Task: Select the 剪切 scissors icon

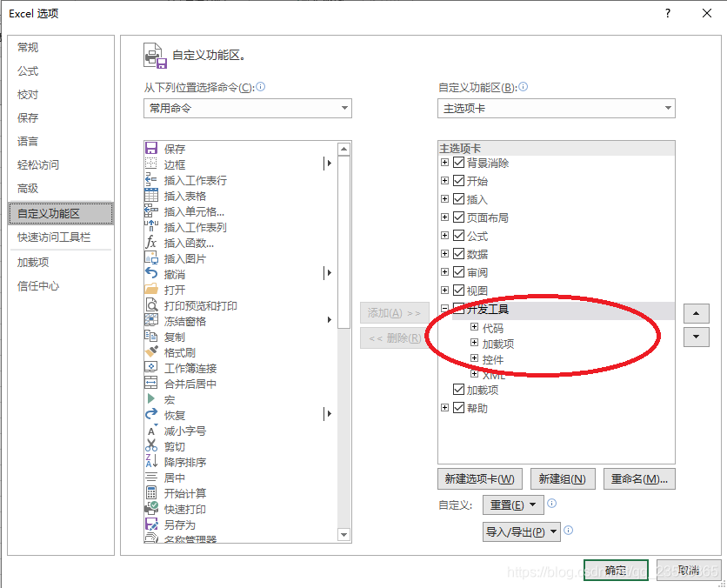Action: [x=151, y=446]
